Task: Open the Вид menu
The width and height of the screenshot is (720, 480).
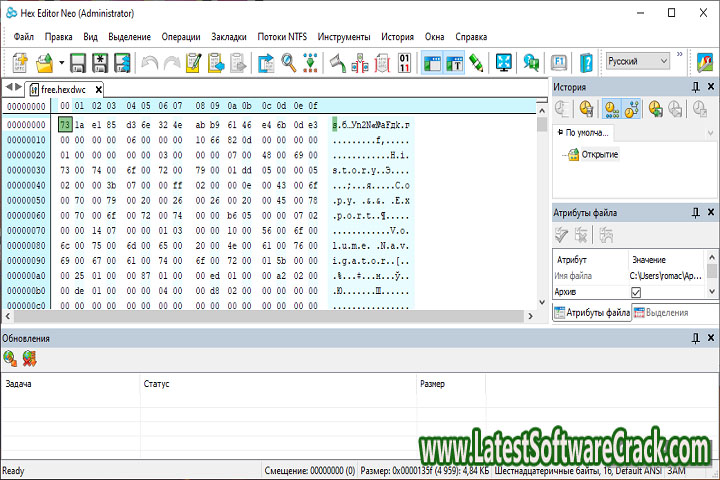Action: point(90,37)
